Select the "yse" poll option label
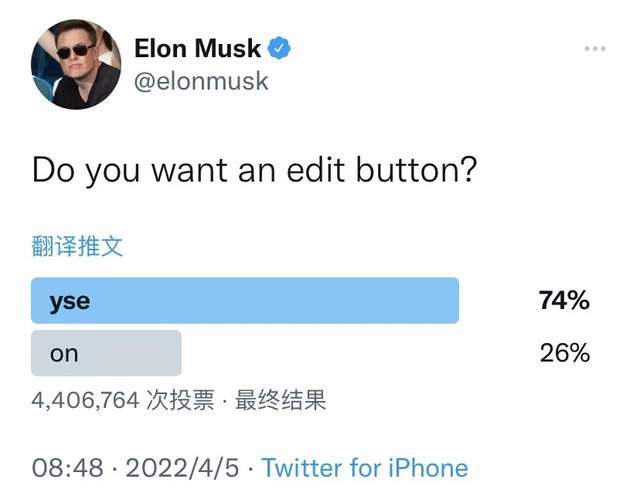The image size is (640, 496). [70, 300]
